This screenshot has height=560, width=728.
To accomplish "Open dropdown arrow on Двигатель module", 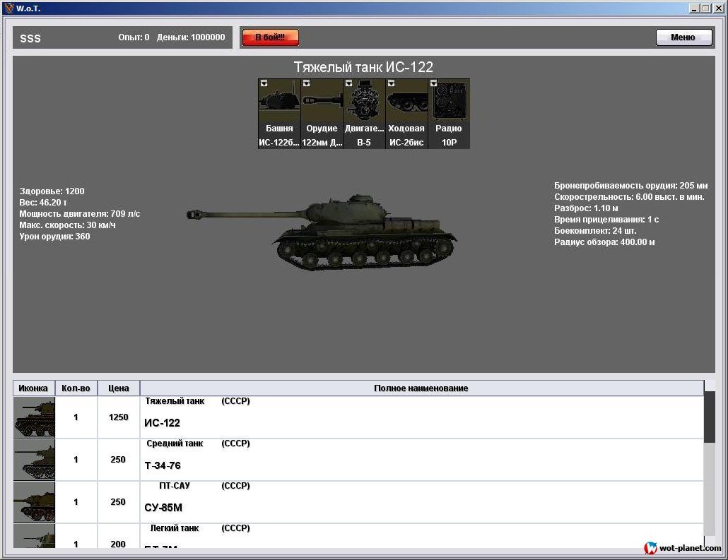I will [348, 83].
